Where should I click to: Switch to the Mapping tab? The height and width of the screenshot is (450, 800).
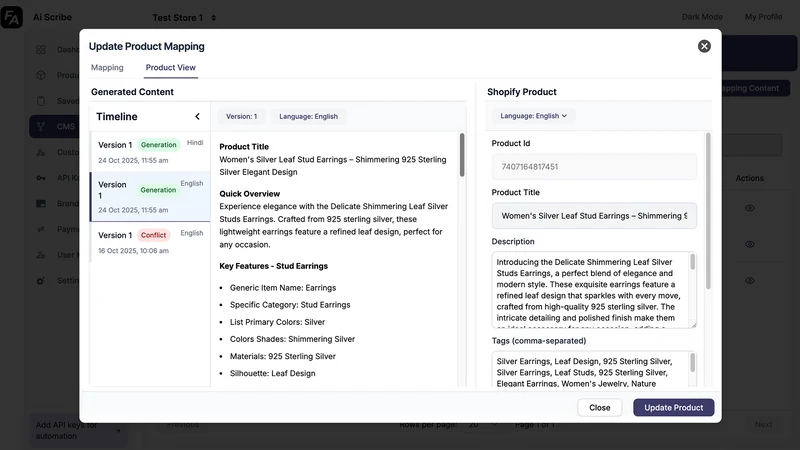coord(107,67)
